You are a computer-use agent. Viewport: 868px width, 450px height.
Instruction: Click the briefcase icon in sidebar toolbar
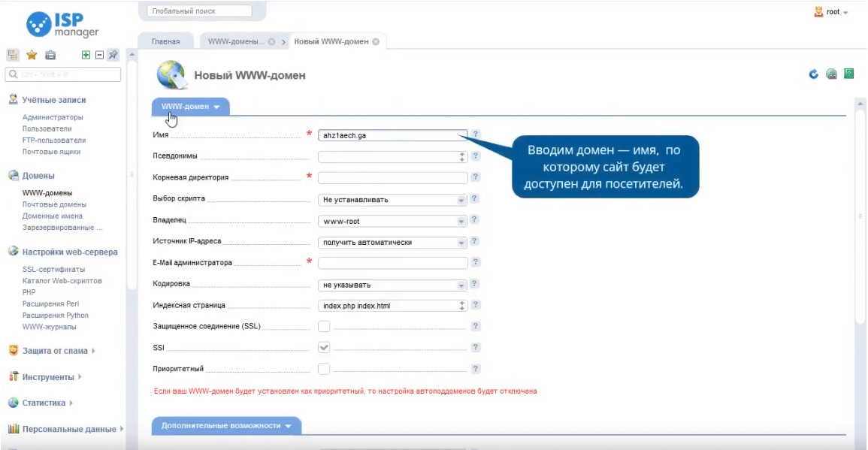tap(50, 55)
